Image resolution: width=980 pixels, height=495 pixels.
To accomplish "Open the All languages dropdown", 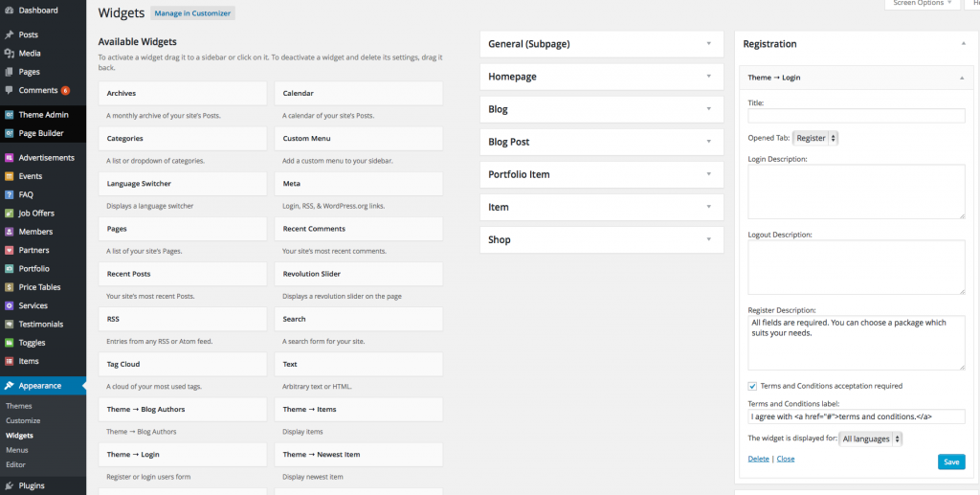I will click(870, 439).
